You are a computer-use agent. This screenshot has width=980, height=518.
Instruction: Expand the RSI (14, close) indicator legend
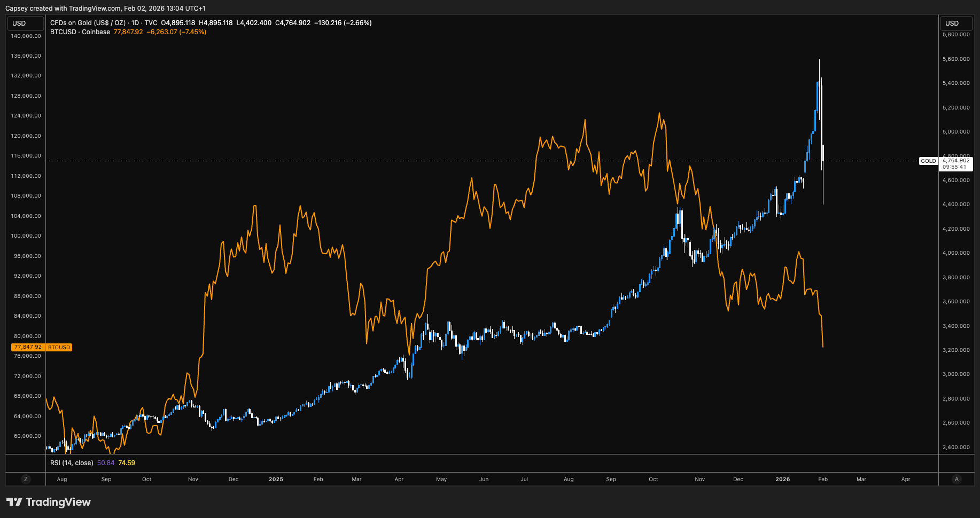[72, 463]
